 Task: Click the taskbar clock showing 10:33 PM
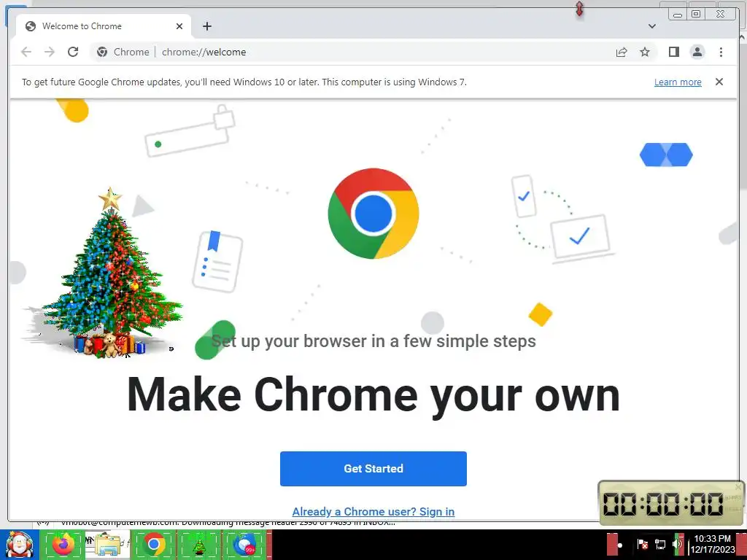[x=712, y=544]
